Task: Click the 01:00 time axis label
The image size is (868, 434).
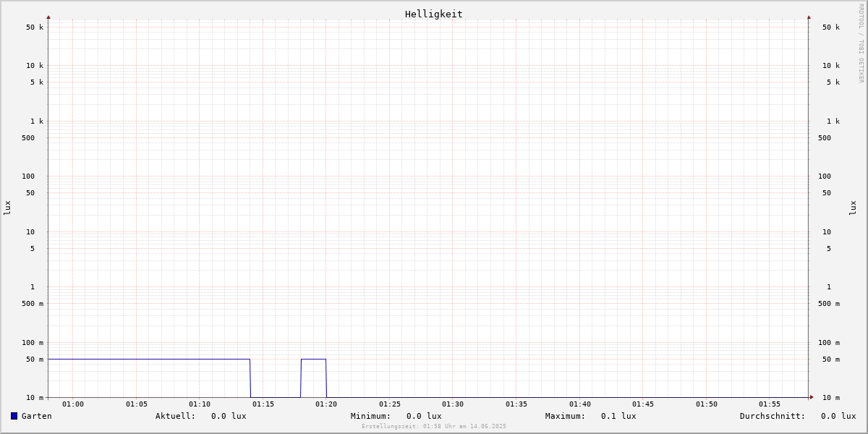Action: (73, 404)
